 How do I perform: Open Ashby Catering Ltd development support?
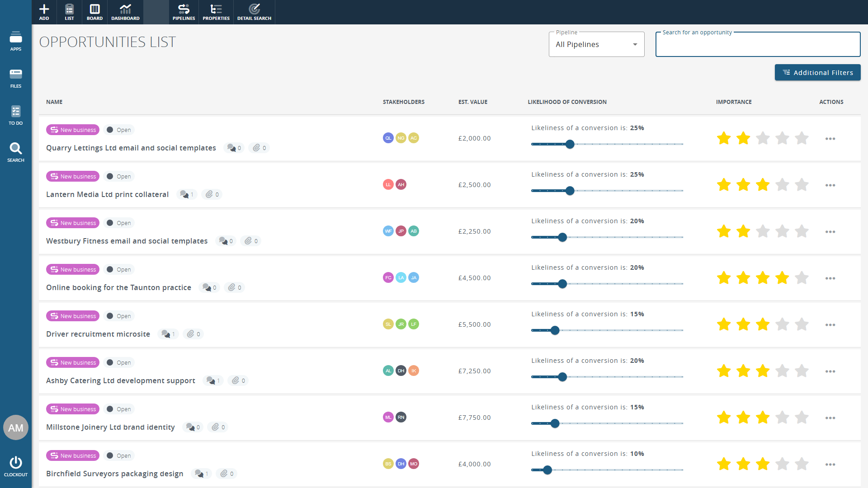click(x=121, y=380)
